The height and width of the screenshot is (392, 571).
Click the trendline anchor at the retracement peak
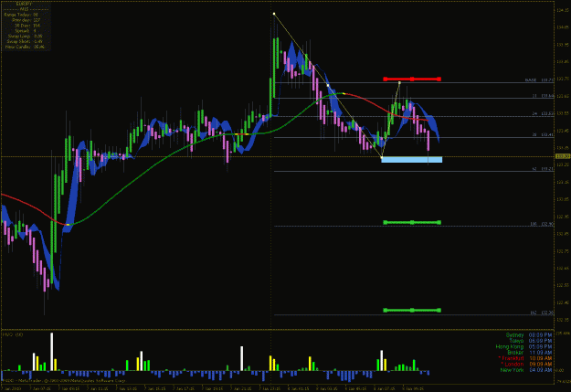coord(399,83)
